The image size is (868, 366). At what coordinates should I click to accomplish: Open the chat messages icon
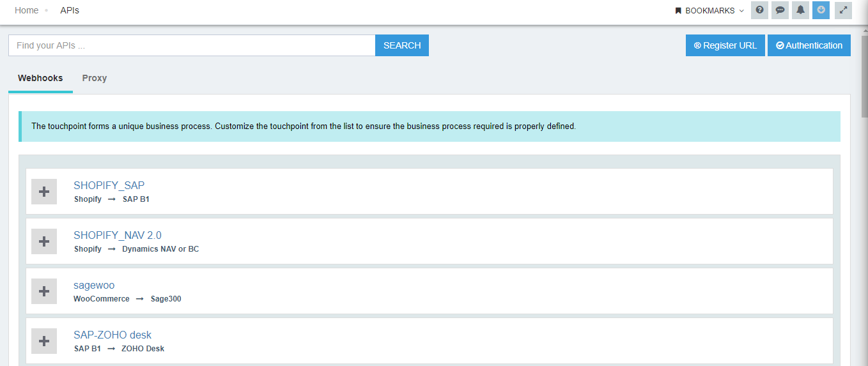[780, 10]
